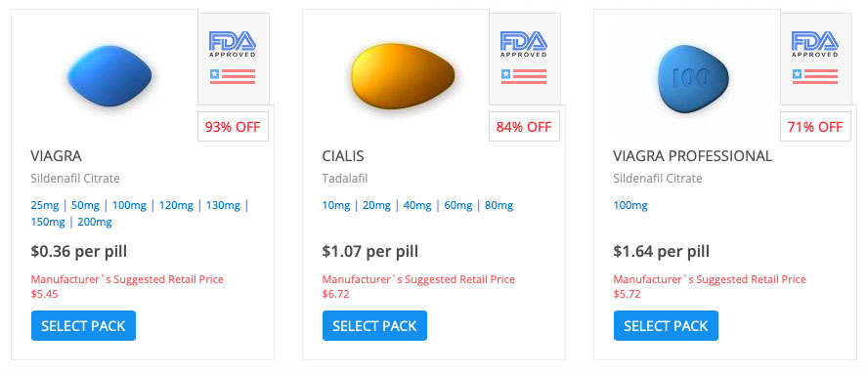Select the 130mg Viagra dosage option
The image size is (868, 373).
(x=223, y=206)
